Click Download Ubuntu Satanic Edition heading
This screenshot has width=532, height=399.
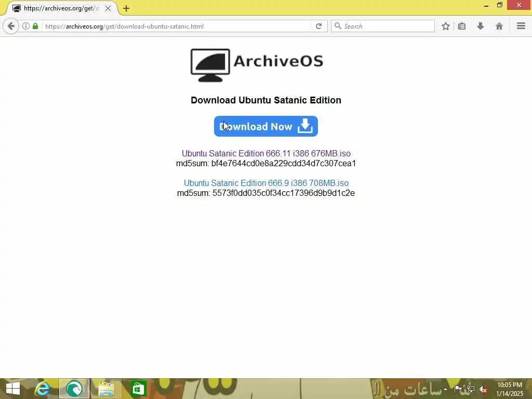[x=266, y=100]
